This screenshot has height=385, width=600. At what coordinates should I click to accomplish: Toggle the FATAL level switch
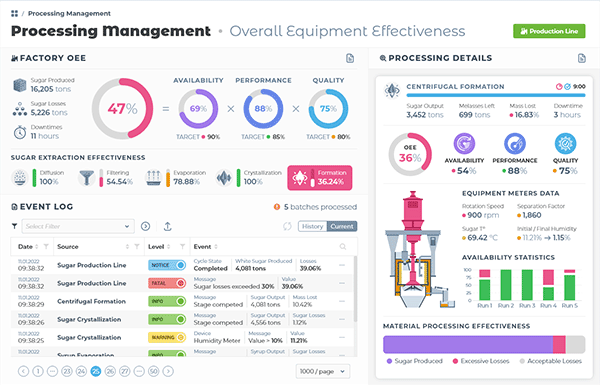click(167, 283)
